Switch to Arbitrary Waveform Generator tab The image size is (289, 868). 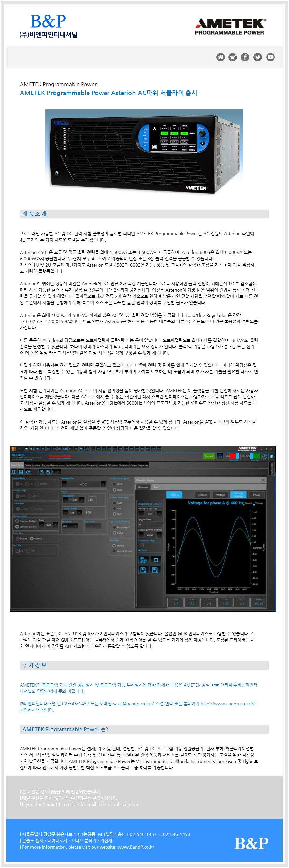coord(82,465)
